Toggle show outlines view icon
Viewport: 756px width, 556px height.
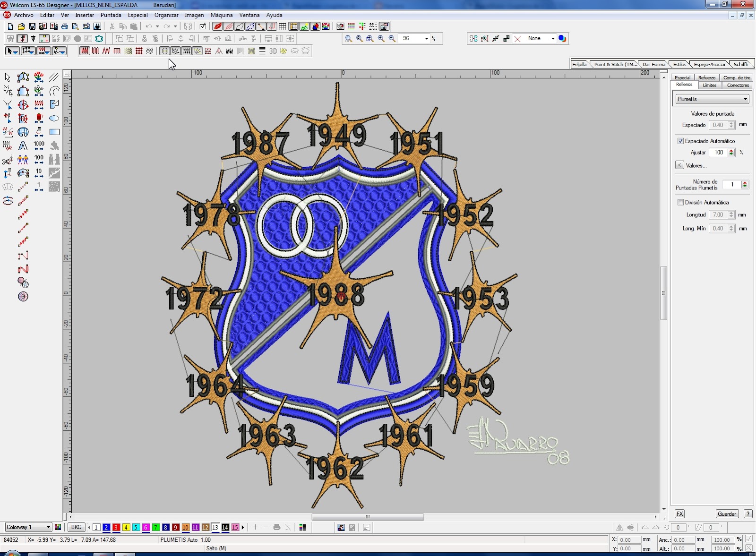[x=239, y=26]
